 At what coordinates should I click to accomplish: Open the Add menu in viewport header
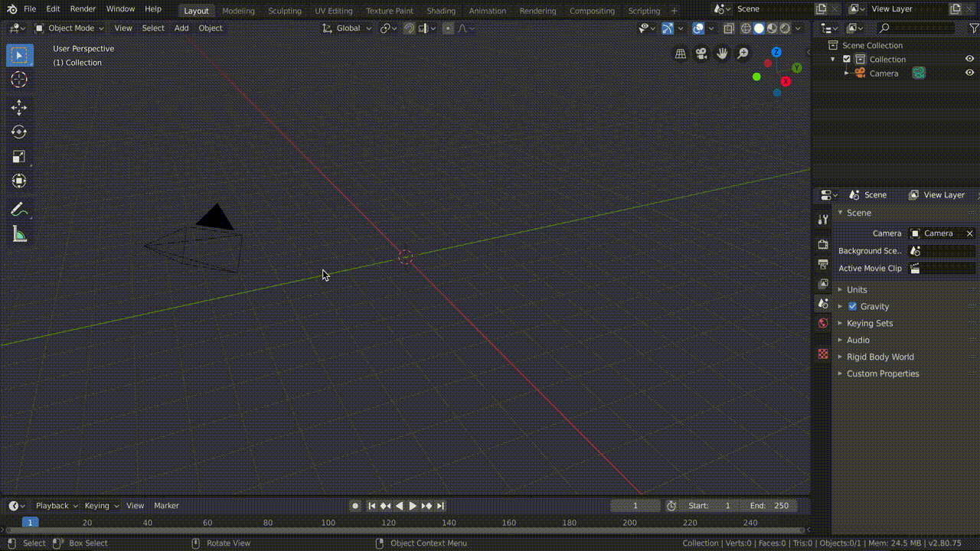tap(181, 28)
